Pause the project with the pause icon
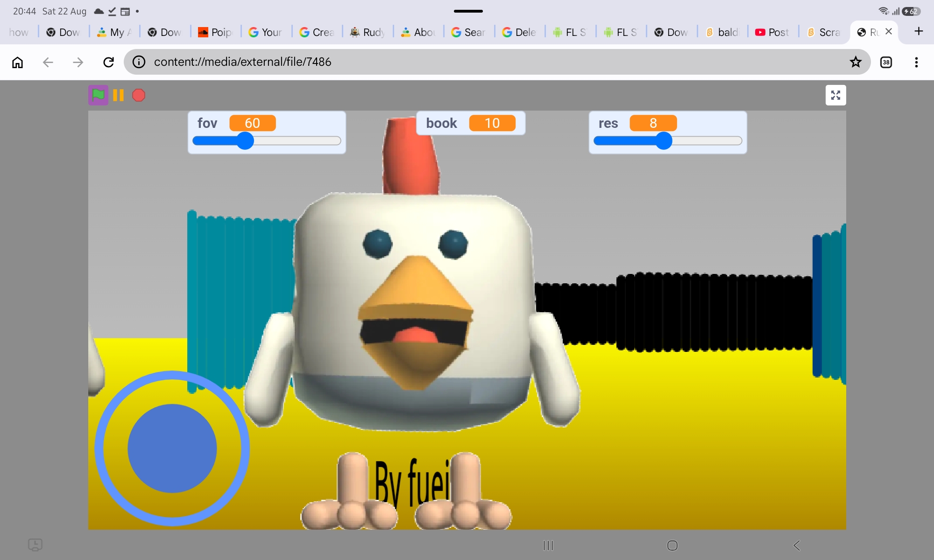The width and height of the screenshot is (934, 560). 119,95
